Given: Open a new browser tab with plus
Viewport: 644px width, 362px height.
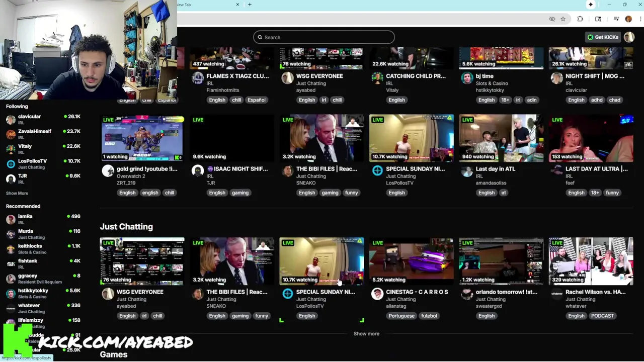Looking at the screenshot, I should pos(250,5).
